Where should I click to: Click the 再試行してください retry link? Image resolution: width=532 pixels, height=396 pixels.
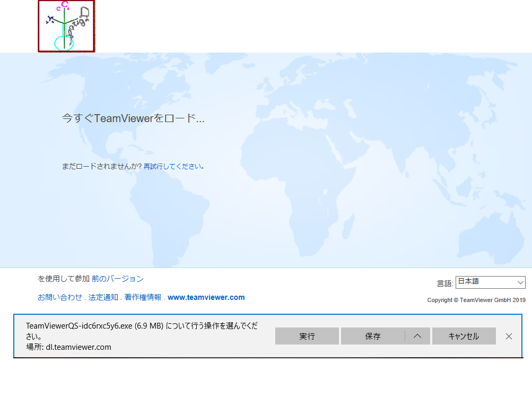pyautogui.click(x=174, y=166)
